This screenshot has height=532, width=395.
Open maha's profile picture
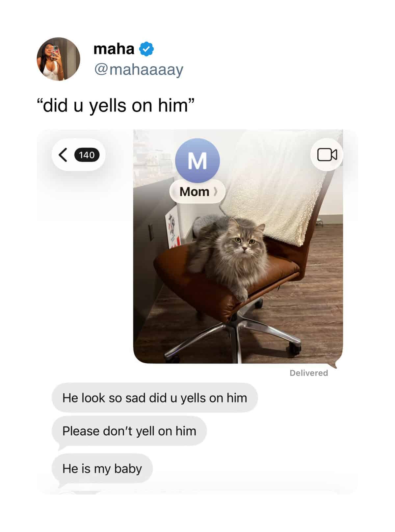coord(58,59)
